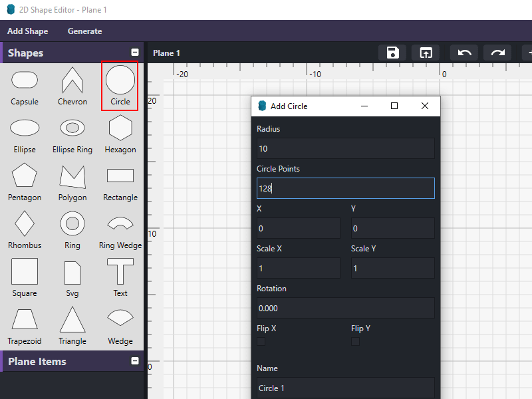This screenshot has height=399, width=532.
Task: Click the Rotation input field
Action: [x=345, y=308]
